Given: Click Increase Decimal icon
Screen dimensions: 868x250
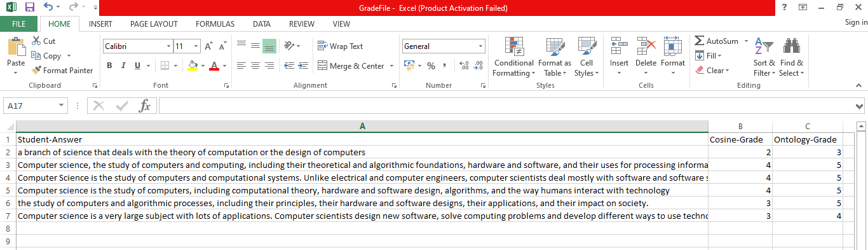Looking at the screenshot, I should 464,66.
